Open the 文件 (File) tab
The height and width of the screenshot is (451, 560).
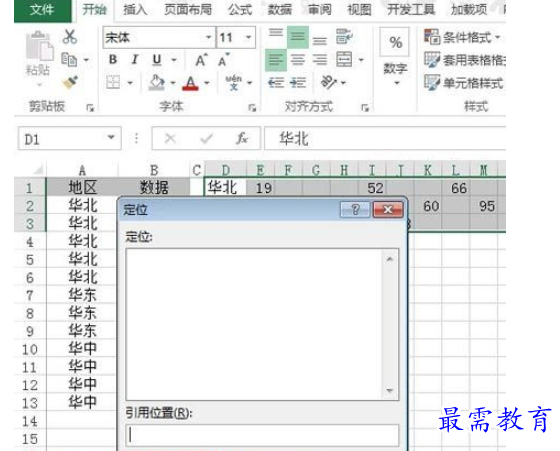tap(42, 10)
